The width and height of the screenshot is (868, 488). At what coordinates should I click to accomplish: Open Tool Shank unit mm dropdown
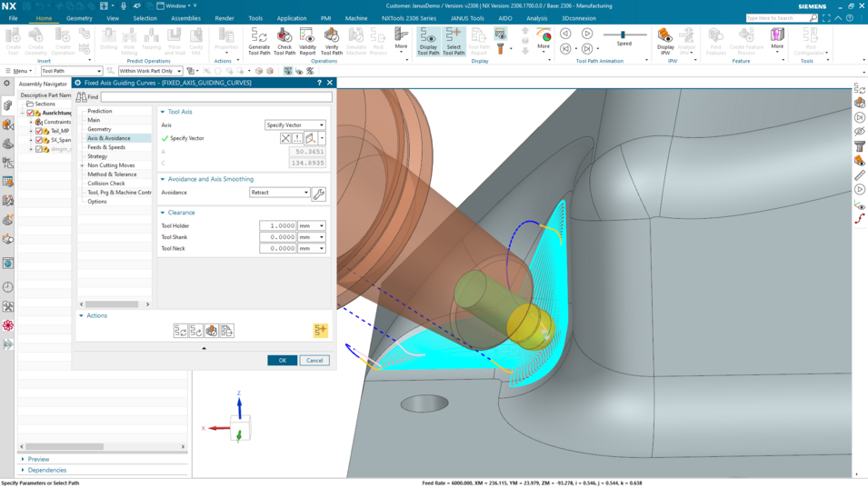pos(312,237)
